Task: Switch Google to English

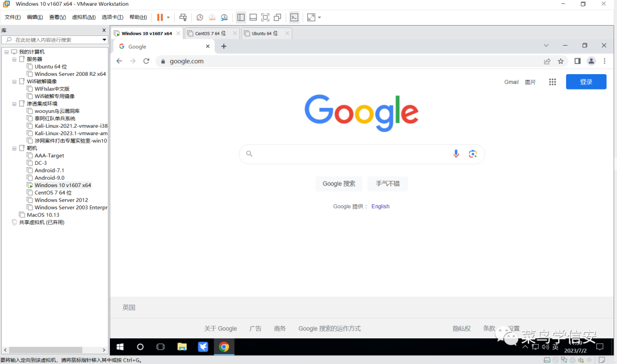Action: [380, 207]
